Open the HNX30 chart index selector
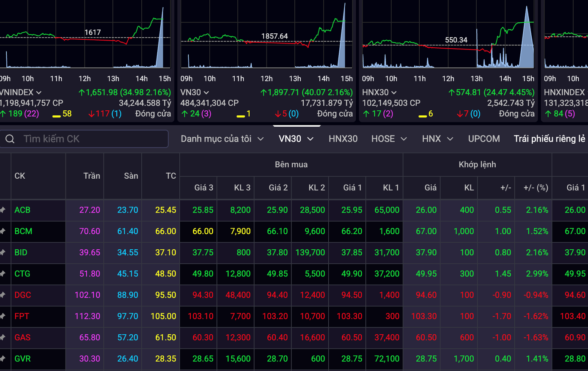The height and width of the screenshot is (371, 588). 393,93
